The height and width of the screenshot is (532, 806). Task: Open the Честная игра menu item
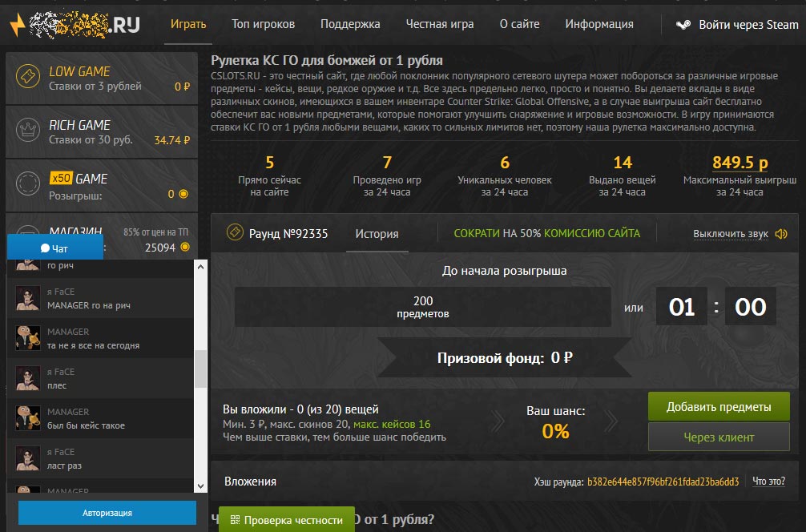440,24
